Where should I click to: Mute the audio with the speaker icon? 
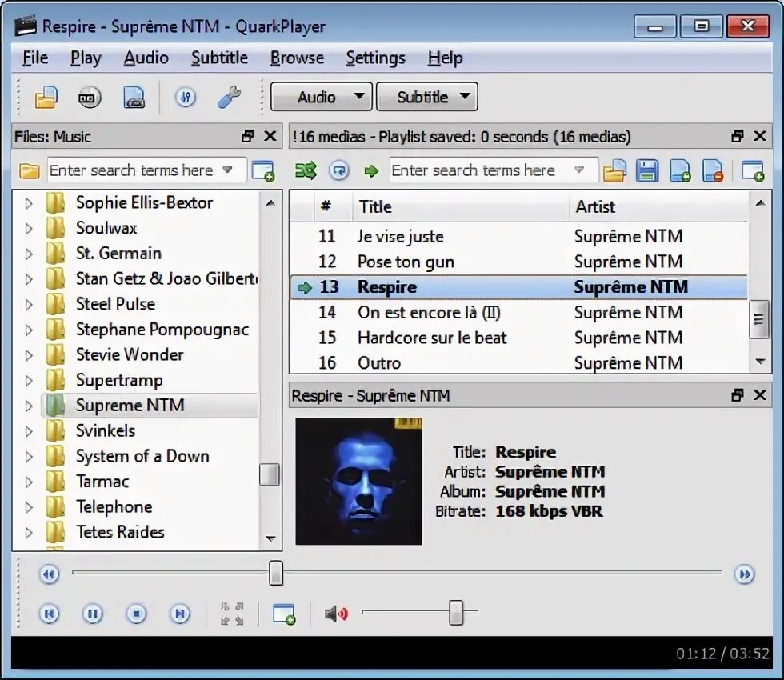point(334,613)
